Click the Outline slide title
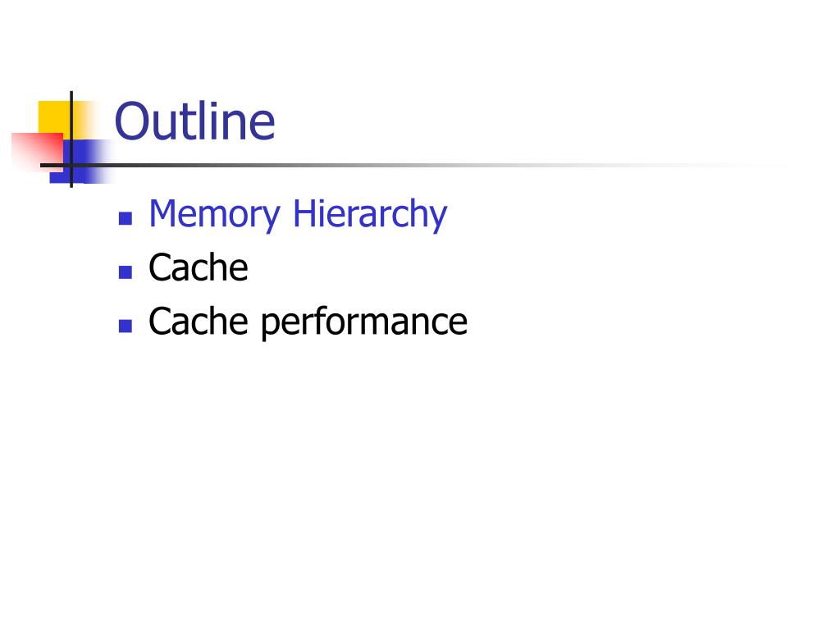 click(x=194, y=121)
